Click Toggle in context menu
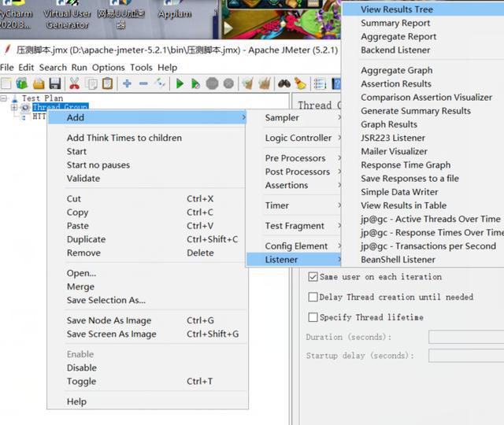Viewport: 504px width, 425px height. click(x=147, y=381)
